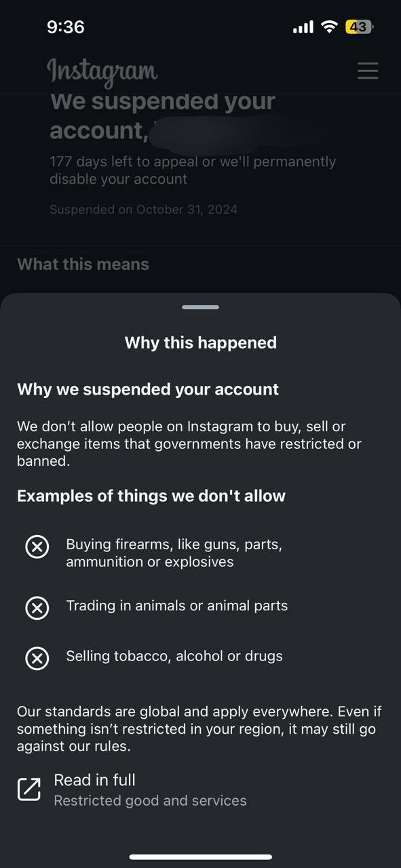Click the X icon beside Trading in animals
This screenshot has height=868, width=401.
[37, 608]
